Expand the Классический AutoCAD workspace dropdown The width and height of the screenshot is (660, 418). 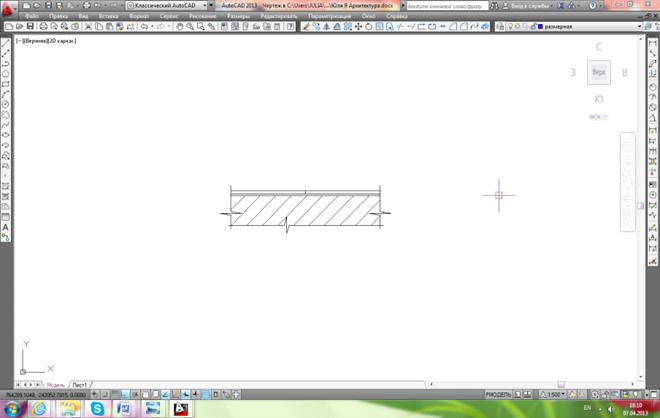click(210, 5)
